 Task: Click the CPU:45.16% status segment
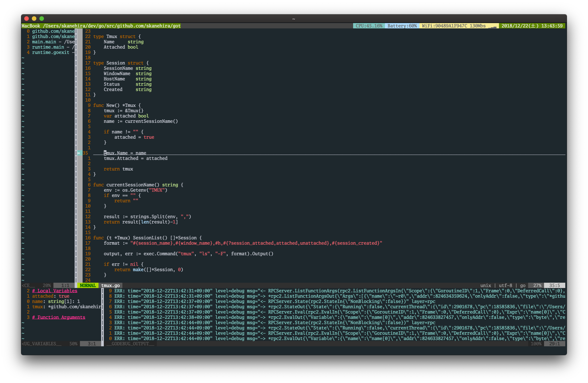[x=369, y=26]
